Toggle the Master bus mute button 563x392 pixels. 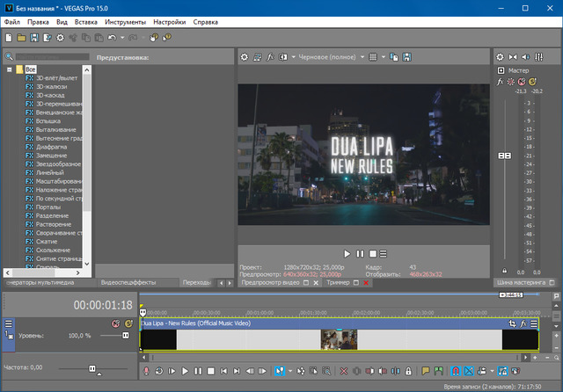tap(521, 81)
